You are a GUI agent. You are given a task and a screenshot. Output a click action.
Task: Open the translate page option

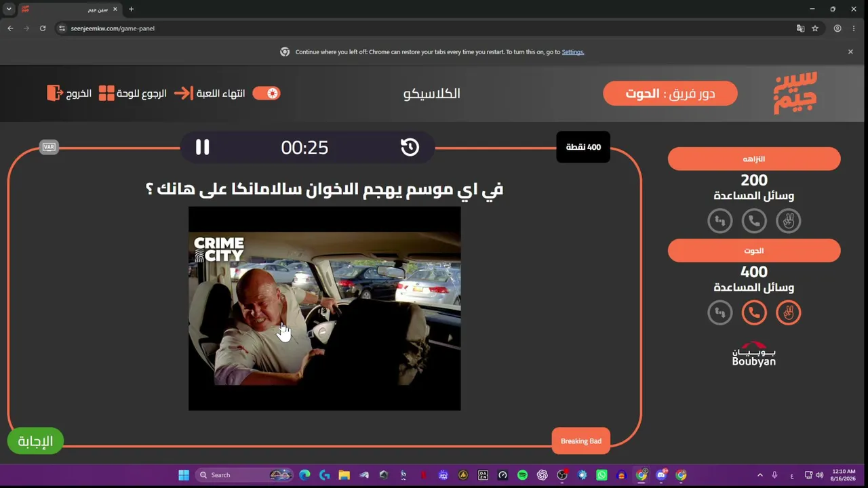tap(801, 28)
